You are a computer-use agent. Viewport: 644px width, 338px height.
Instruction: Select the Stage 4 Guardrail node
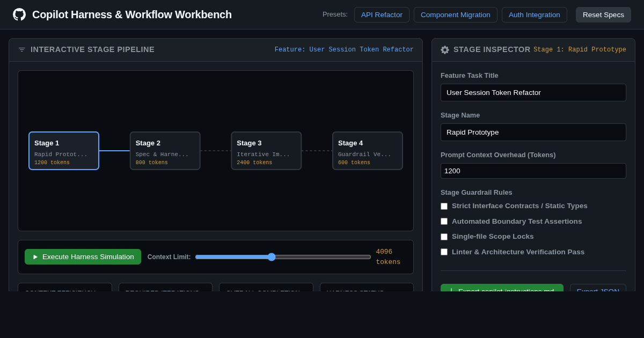(x=368, y=151)
